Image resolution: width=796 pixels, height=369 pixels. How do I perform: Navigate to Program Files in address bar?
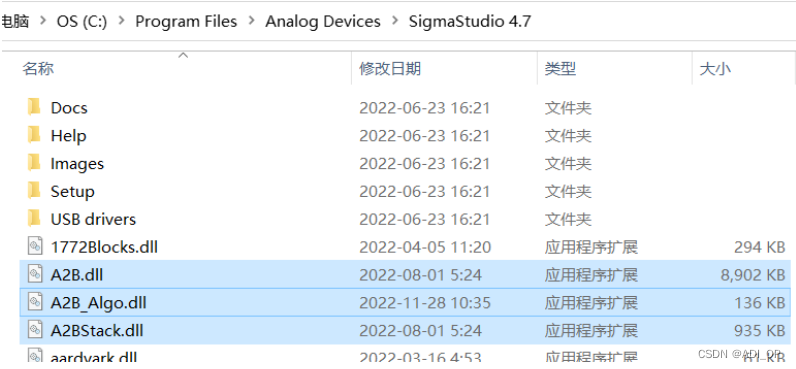[186, 21]
